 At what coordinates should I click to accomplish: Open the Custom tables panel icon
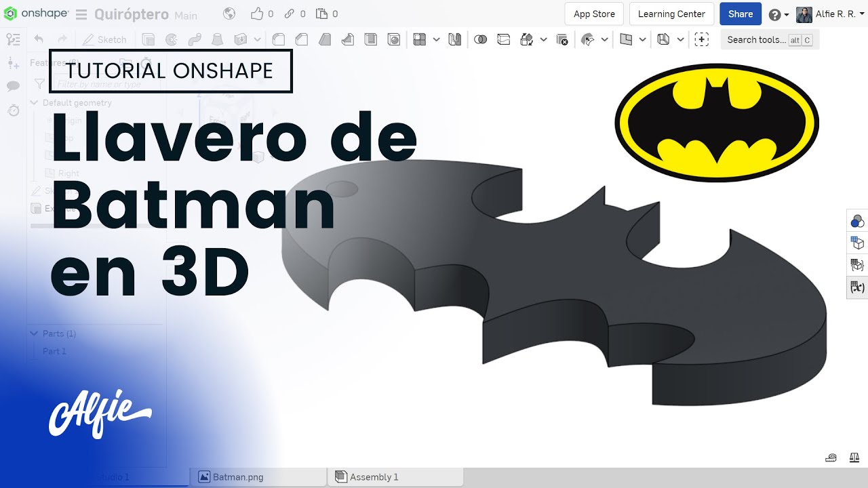click(x=857, y=265)
